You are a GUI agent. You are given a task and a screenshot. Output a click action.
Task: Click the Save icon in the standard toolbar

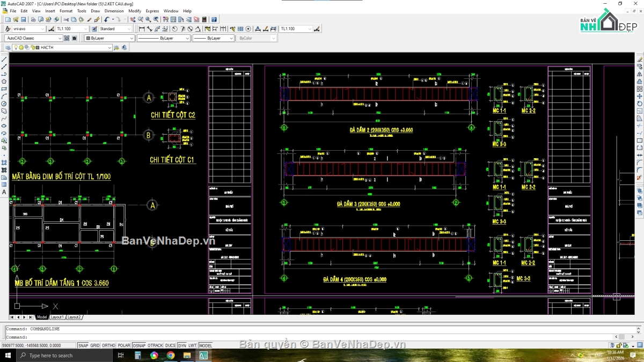(23, 19)
